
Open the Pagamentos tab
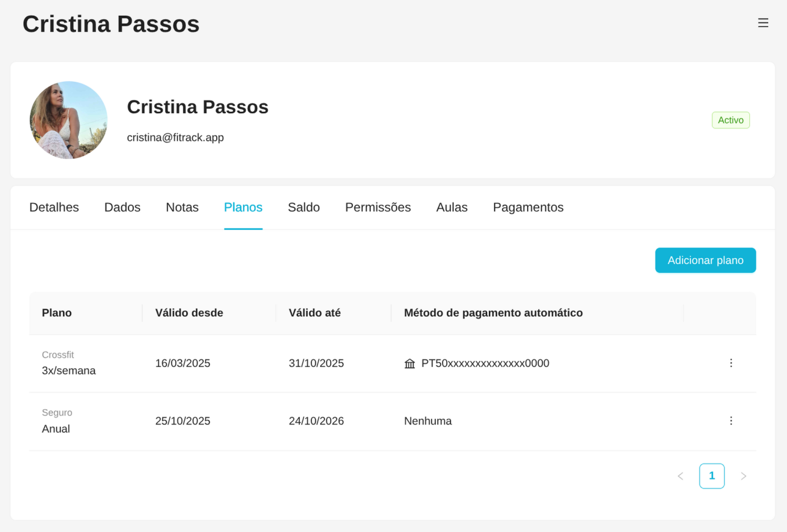[x=528, y=207]
